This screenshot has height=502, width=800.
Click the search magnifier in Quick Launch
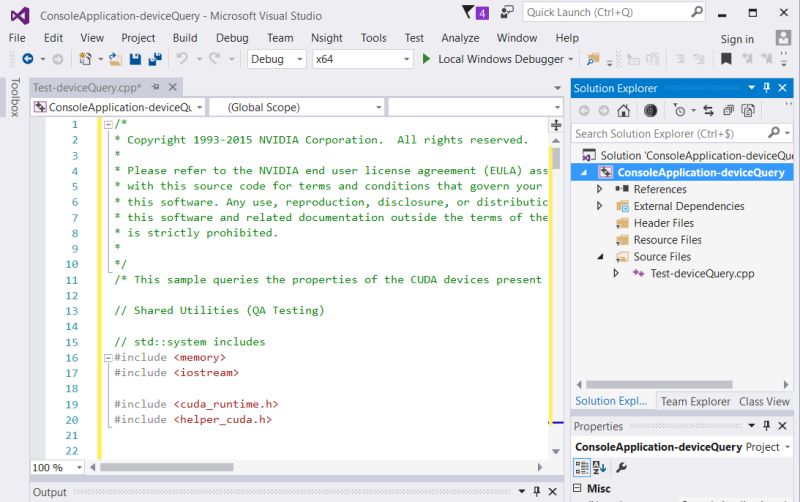696,12
